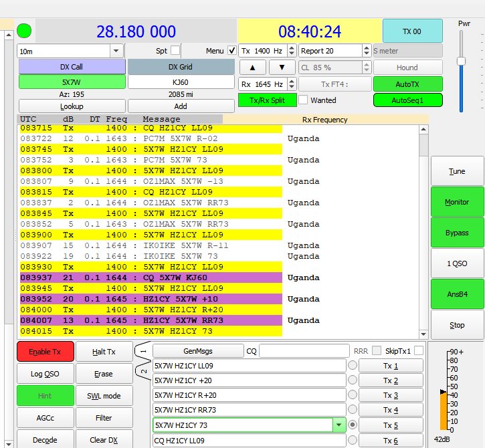Enable the Wanted checkbox
Viewport: 485px width, 448px height.
[x=303, y=100]
